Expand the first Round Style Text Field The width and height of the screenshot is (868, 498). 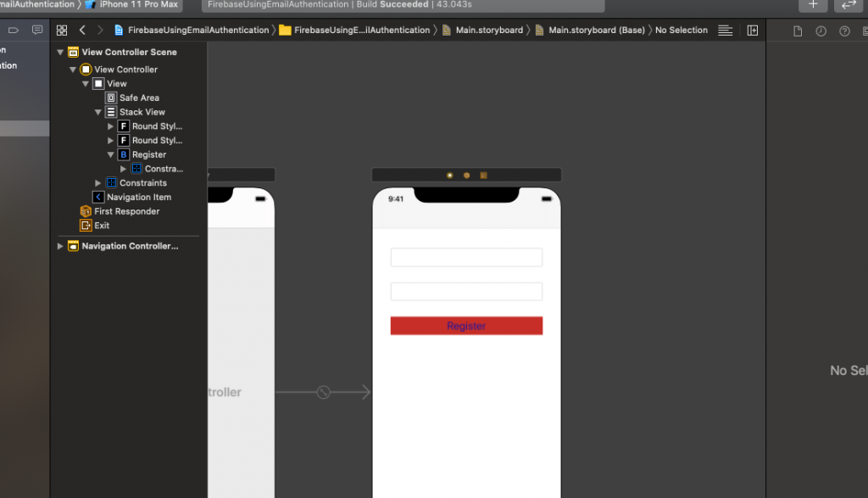point(110,126)
